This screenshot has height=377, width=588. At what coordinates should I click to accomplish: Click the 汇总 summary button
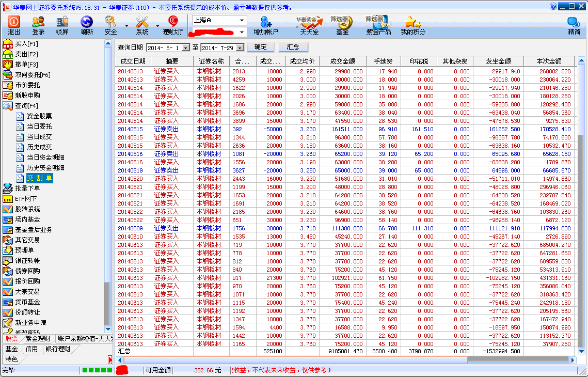293,47
